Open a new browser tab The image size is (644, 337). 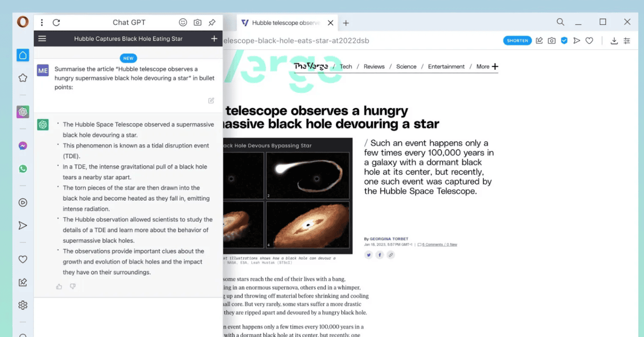pyautogui.click(x=346, y=23)
